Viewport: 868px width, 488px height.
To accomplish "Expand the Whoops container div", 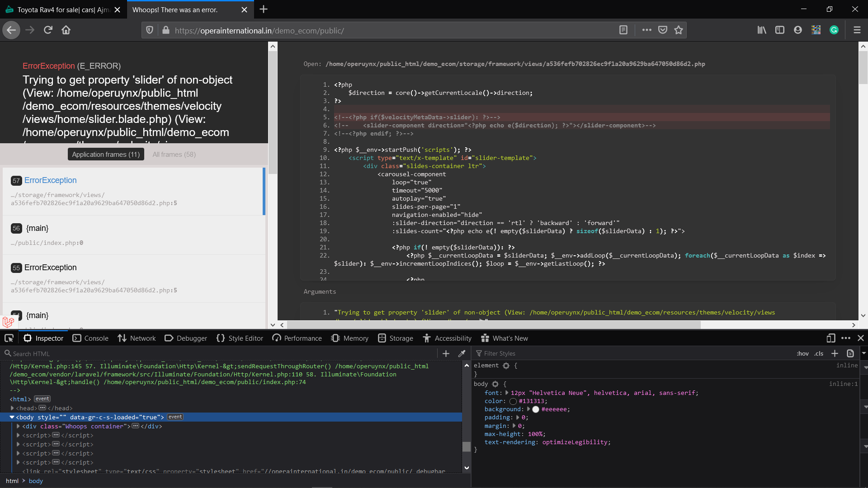I will [18, 426].
